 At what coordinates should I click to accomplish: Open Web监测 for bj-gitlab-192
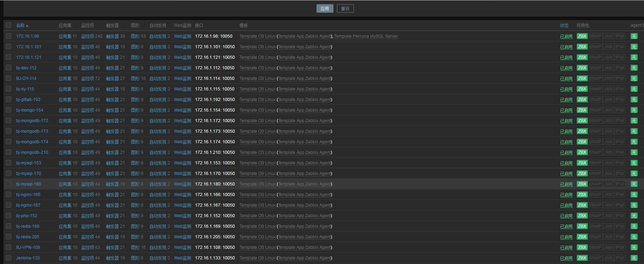point(182,100)
